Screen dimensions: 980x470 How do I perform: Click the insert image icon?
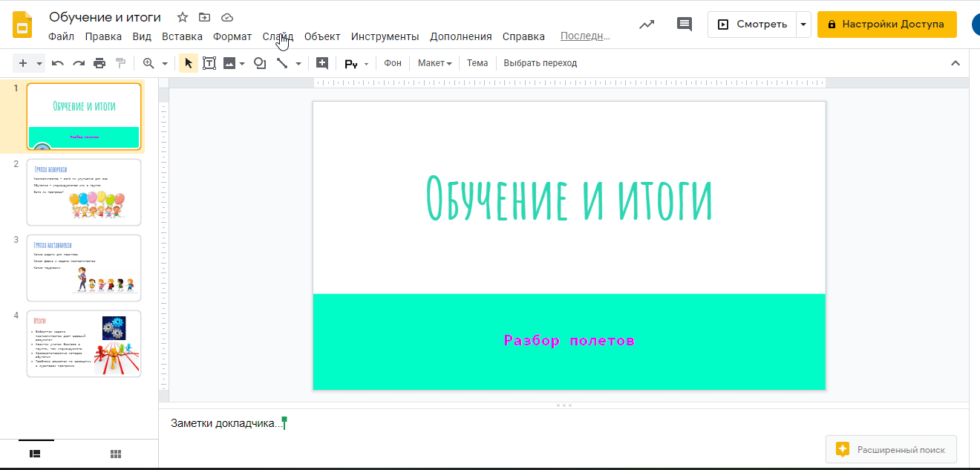pos(229,63)
